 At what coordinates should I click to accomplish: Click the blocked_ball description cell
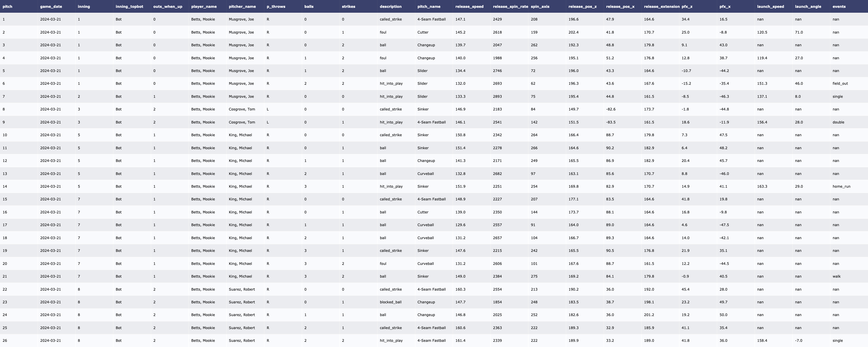click(x=390, y=302)
